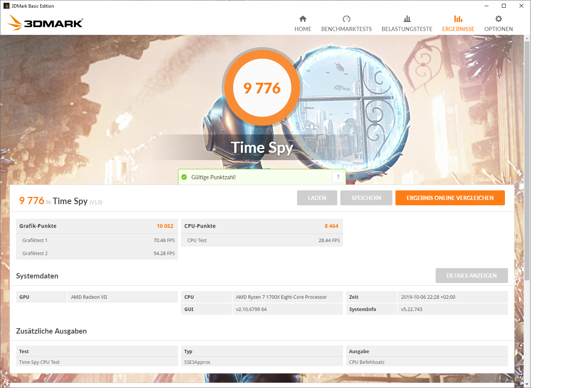Click the SystemInfo label cell
The image size is (588, 388).
[x=371, y=309]
